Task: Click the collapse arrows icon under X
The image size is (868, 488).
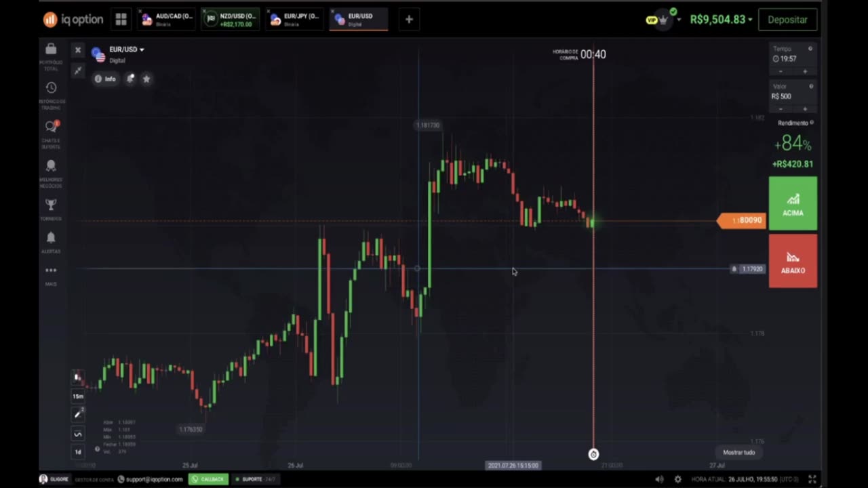Action: point(78,70)
